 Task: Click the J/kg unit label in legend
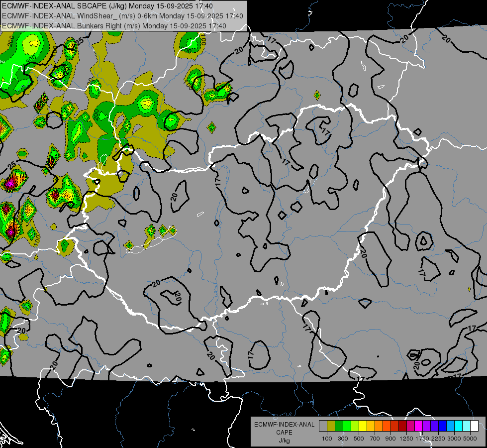pos(284,441)
